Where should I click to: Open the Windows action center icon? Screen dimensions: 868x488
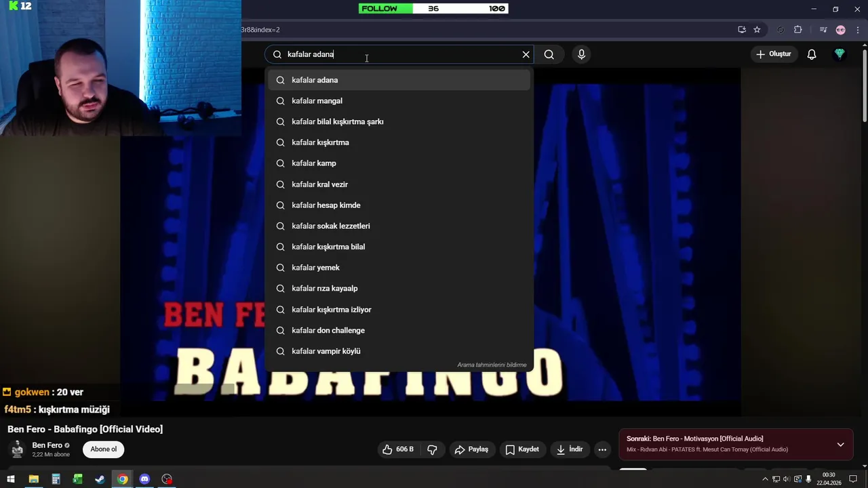pyautogui.click(x=853, y=479)
